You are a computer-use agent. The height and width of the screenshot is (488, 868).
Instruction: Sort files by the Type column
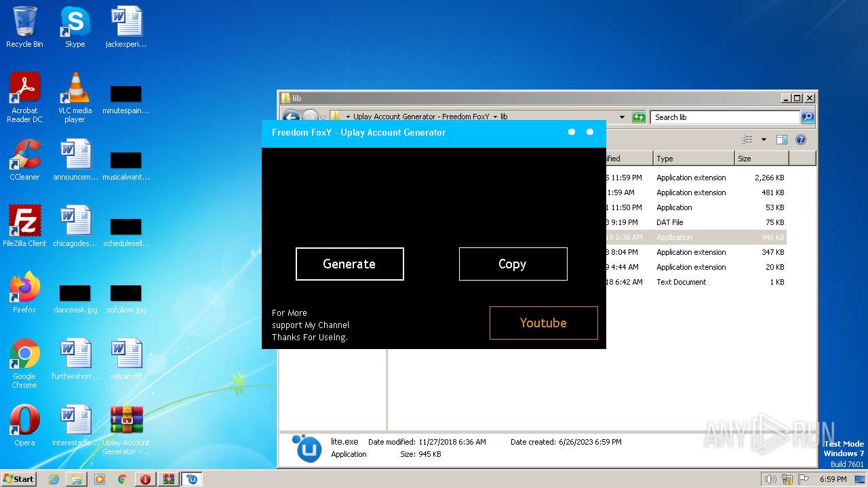point(694,159)
